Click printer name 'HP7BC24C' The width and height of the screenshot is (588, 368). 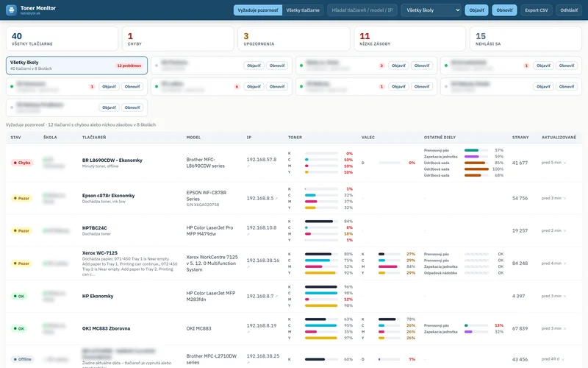coord(95,228)
